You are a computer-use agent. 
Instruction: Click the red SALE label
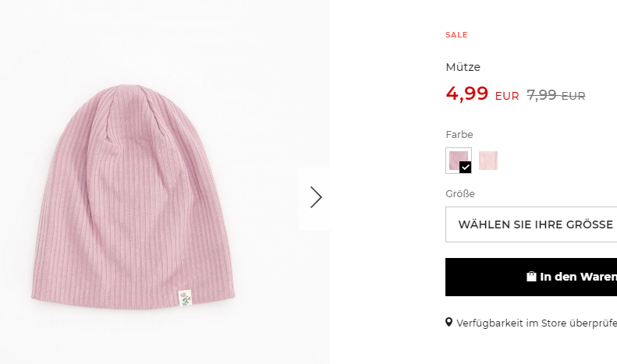click(x=456, y=34)
